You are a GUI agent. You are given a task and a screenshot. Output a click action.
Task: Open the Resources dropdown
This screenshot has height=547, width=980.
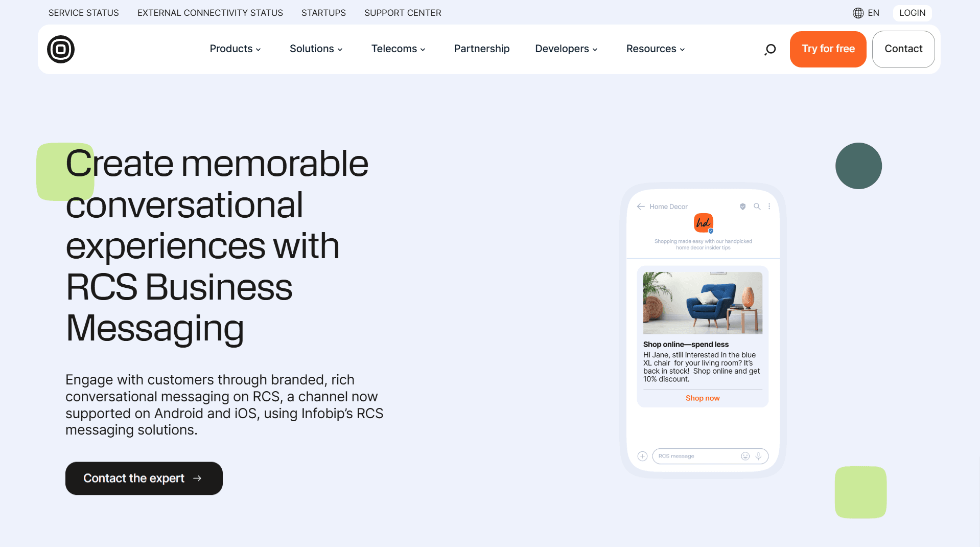coord(655,49)
